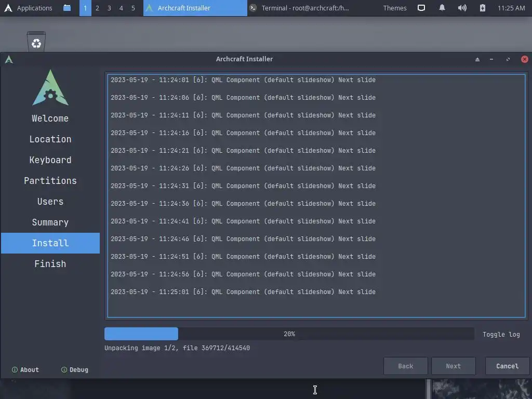532x399 pixels.
Task: Click the log line at 11:25:01
Action: (243, 292)
